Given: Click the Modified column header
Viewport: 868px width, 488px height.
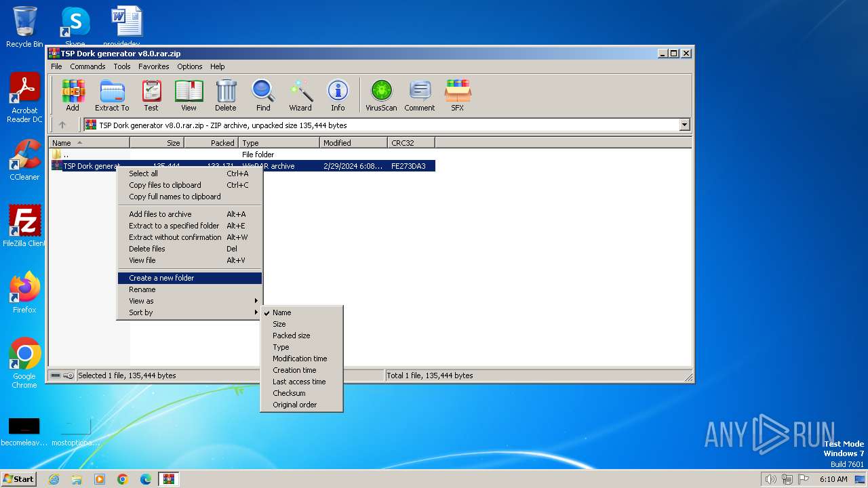Looking at the screenshot, I should [353, 143].
